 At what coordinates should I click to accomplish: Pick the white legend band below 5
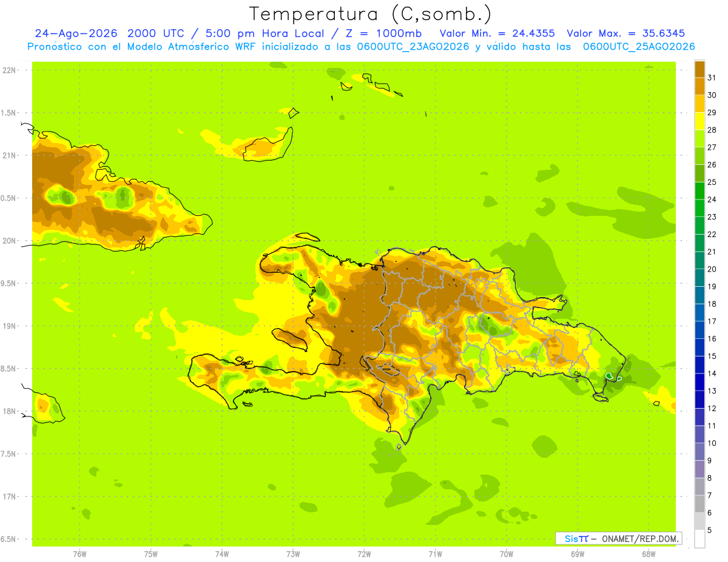tap(699, 538)
